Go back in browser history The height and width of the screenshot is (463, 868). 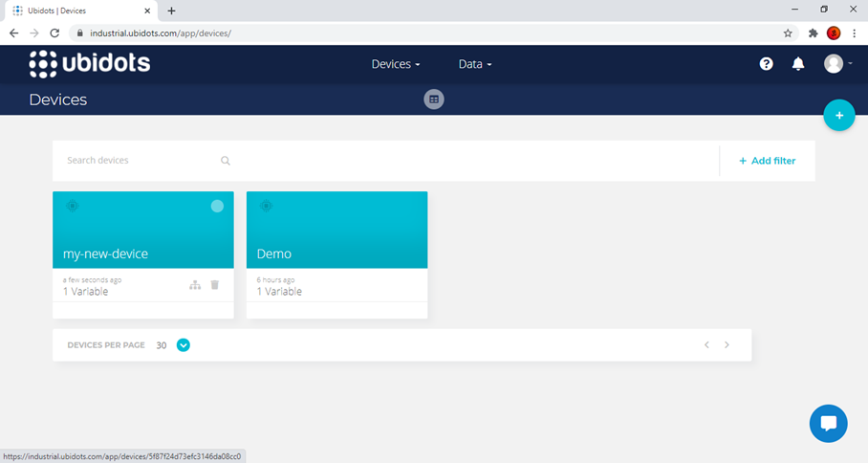(x=13, y=33)
